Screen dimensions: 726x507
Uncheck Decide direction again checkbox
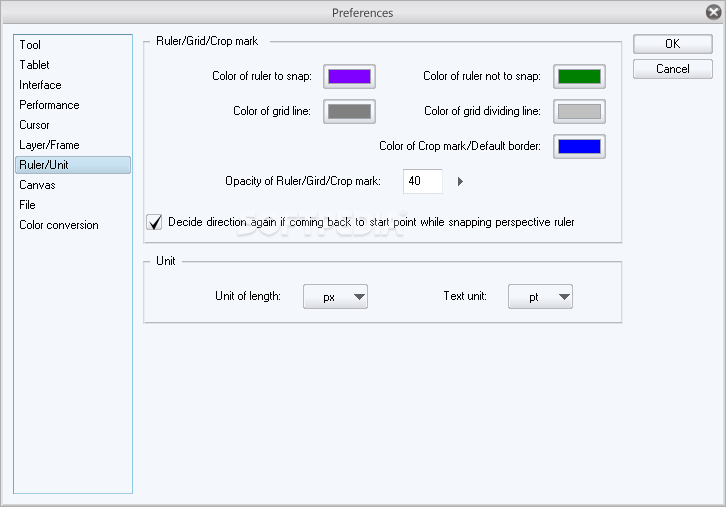[x=154, y=222]
